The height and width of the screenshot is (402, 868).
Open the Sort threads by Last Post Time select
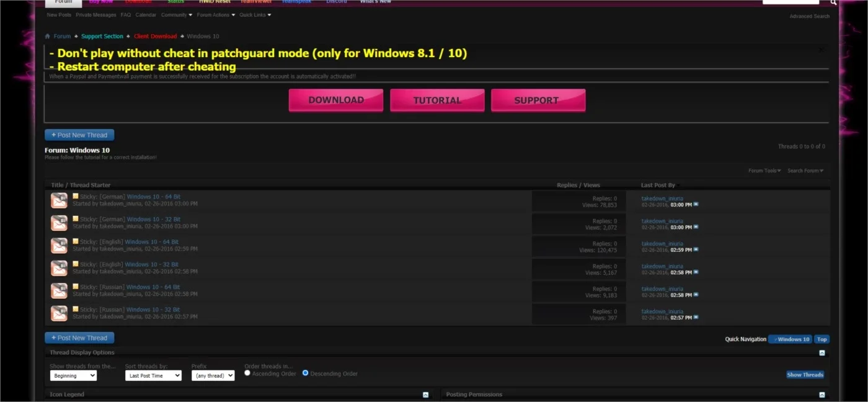153,375
